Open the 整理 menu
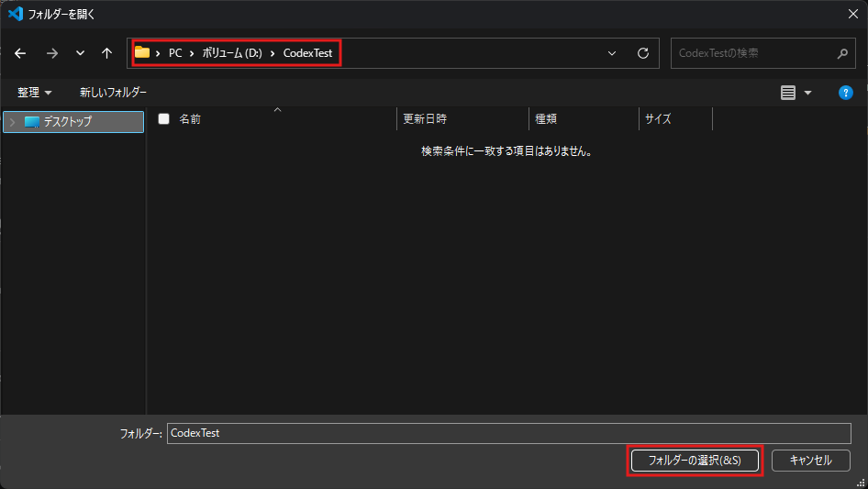 coord(35,93)
